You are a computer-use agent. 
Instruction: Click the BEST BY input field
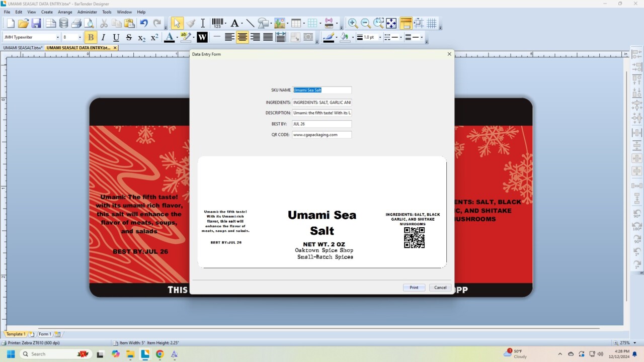coord(322,124)
